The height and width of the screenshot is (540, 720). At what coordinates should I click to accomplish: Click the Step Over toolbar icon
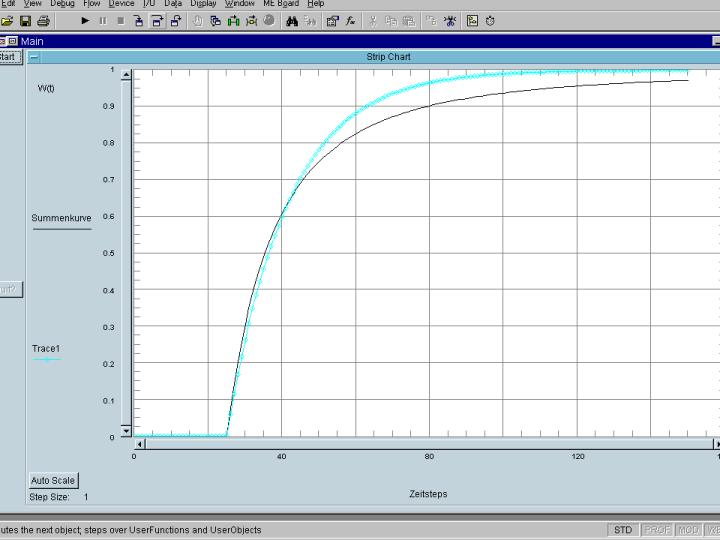[157, 21]
